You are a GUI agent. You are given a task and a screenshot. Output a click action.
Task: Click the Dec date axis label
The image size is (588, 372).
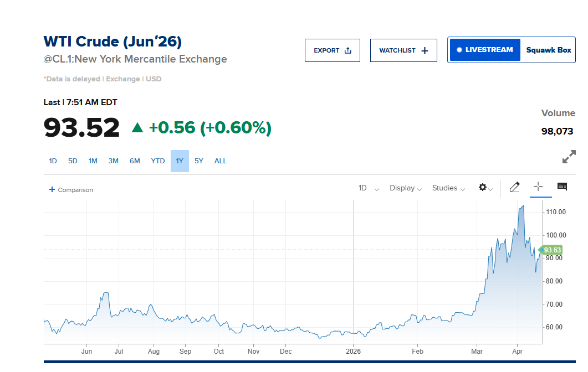click(x=286, y=352)
